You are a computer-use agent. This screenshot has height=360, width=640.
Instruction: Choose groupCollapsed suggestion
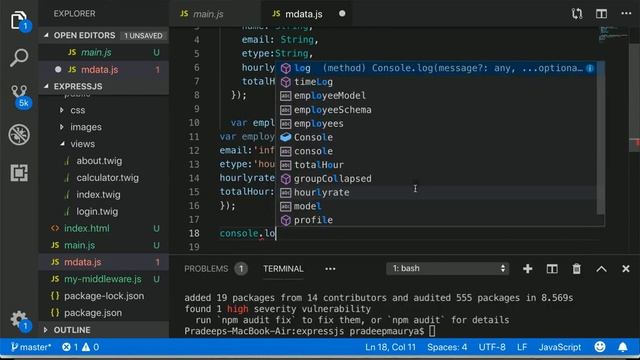(437, 178)
